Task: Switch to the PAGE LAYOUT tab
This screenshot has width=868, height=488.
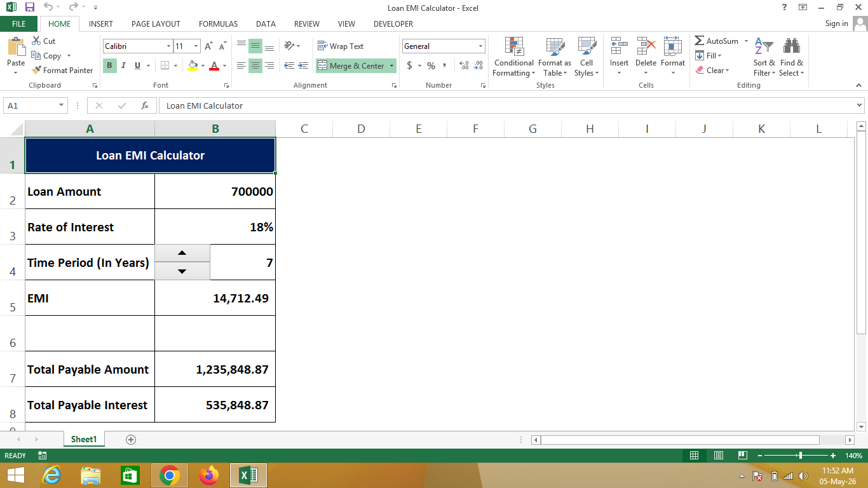Action: pos(156,24)
